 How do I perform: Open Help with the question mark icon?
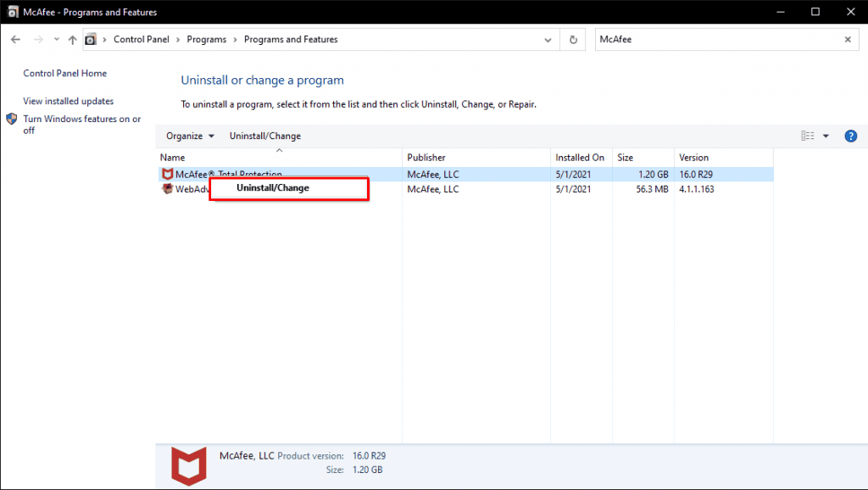click(x=851, y=136)
